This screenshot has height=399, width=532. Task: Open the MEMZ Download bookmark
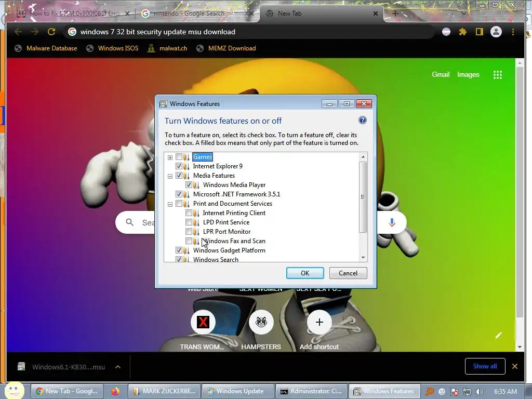[226, 48]
